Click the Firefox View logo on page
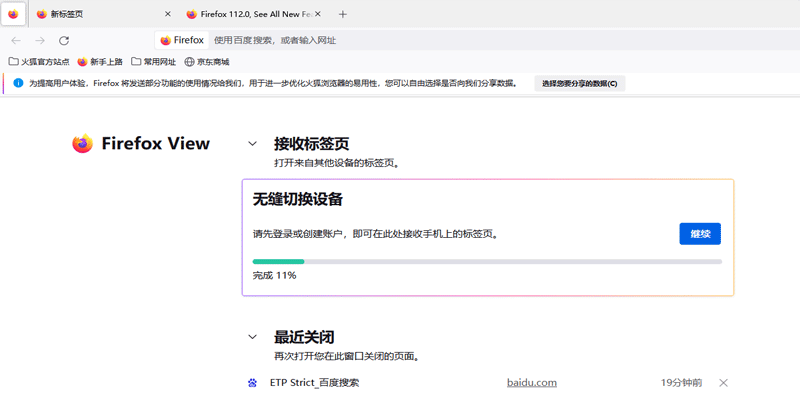The width and height of the screenshot is (800, 400). click(x=82, y=144)
